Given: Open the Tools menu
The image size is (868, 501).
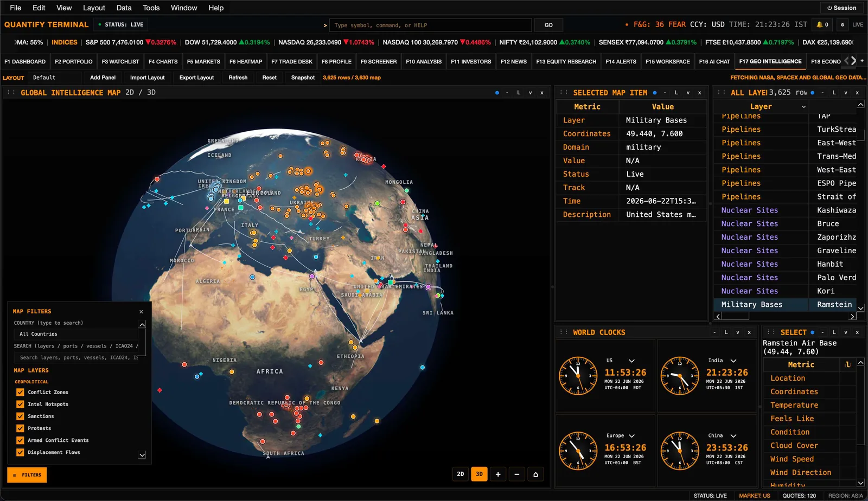Looking at the screenshot, I should click(151, 8).
